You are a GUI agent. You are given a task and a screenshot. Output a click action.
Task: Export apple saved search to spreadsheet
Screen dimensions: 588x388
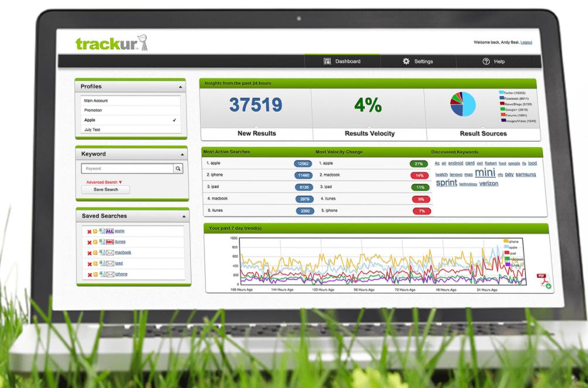102,231
